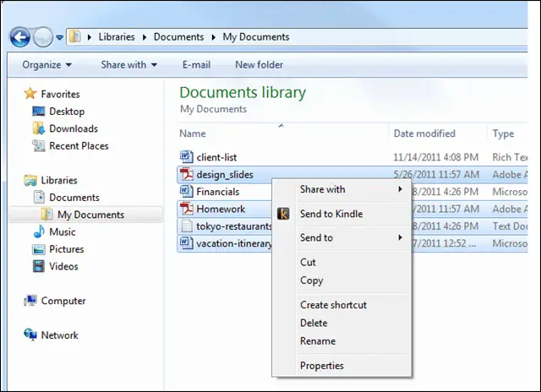This screenshot has height=392, width=541.
Task: Click the My Documents folder icon in sidebar
Action: click(x=47, y=214)
